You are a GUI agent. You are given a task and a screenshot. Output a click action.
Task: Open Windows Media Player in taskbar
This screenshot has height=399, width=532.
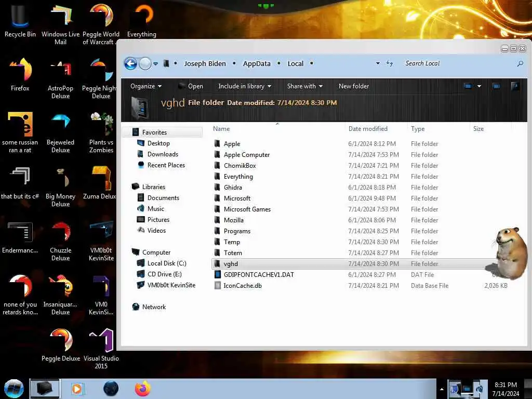(77, 389)
